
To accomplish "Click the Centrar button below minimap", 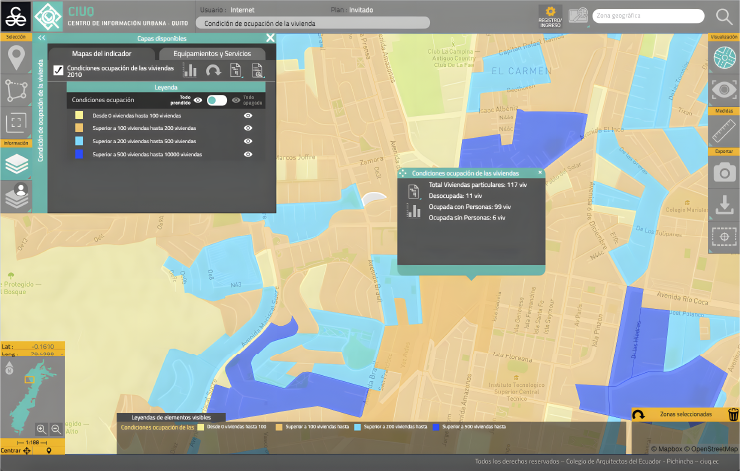I will [x=14, y=451].
